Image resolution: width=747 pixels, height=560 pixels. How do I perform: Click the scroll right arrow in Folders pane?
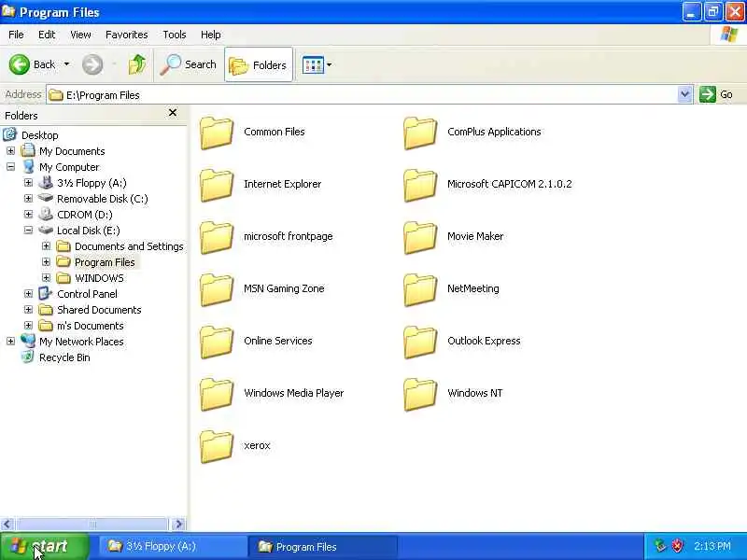[178, 525]
